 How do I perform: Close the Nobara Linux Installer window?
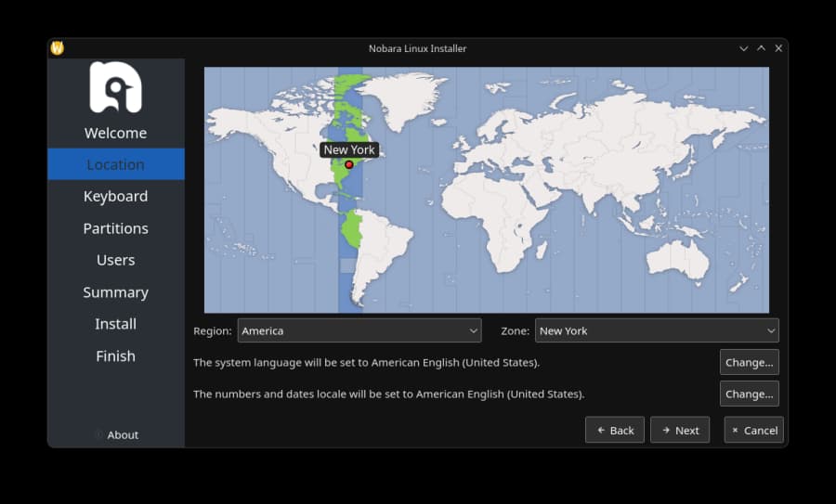point(778,48)
